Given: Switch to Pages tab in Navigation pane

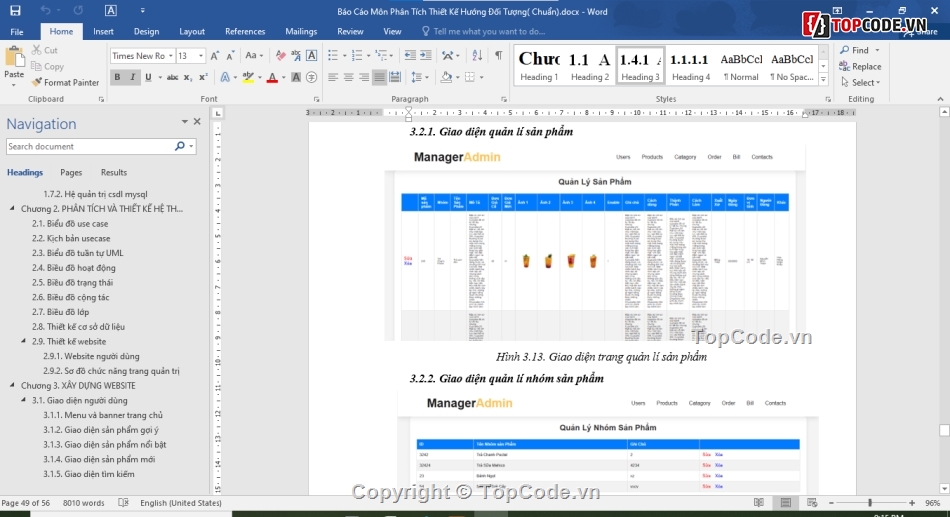Looking at the screenshot, I should (71, 173).
